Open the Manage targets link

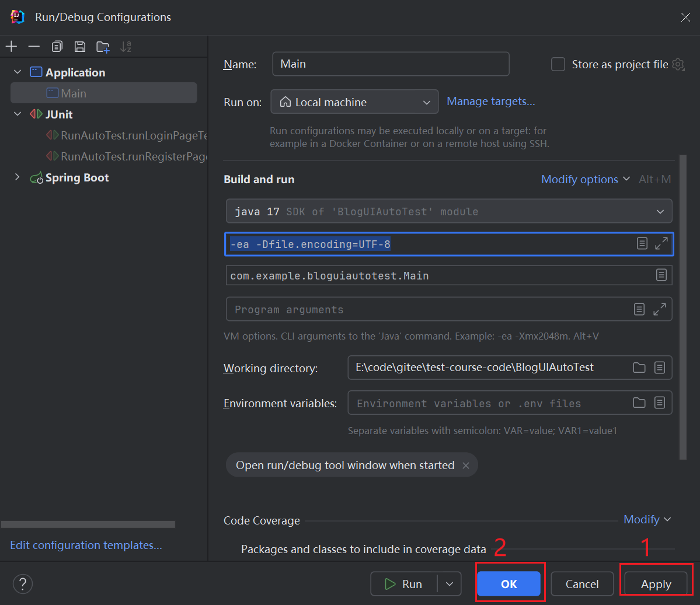click(x=490, y=102)
